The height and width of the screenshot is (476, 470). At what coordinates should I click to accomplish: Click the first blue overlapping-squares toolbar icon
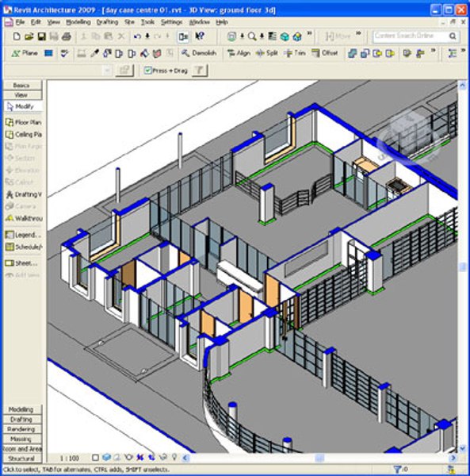[x=352, y=53]
